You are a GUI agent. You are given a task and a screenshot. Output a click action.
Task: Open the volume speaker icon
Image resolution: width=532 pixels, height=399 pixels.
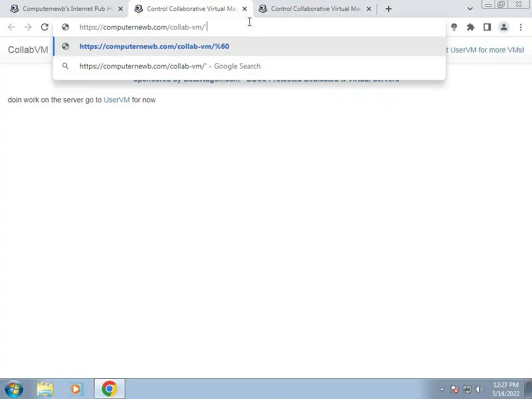[480, 389]
